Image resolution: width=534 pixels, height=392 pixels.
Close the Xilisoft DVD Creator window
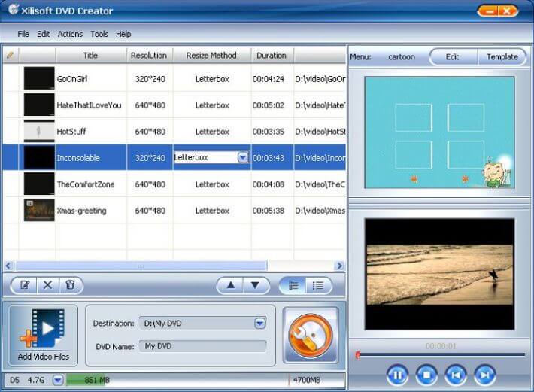click(508, 11)
